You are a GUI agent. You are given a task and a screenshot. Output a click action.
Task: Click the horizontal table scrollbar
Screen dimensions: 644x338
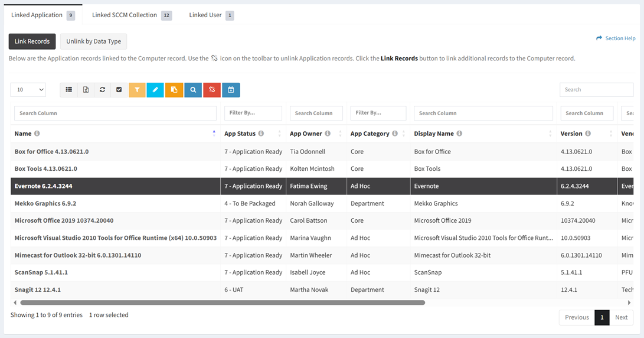[222, 303]
